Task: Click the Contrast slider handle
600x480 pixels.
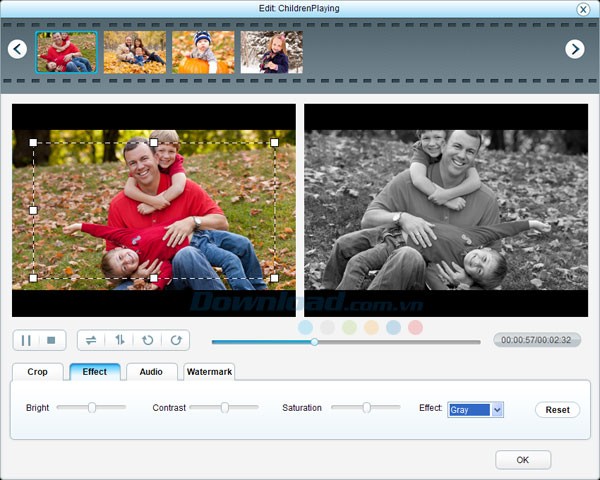Action: tap(225, 408)
